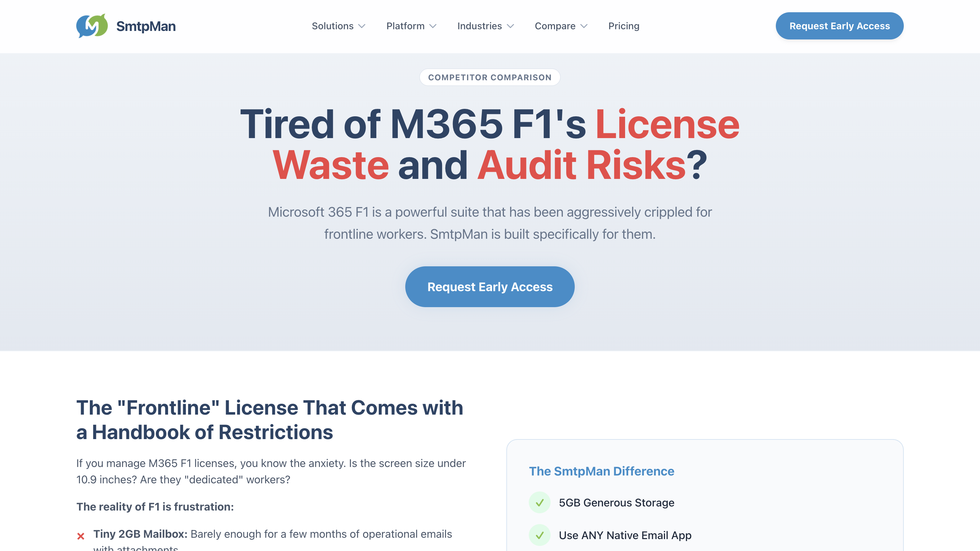Click the red X beside Tiny 2GB Mailbox
Screen dimensions: 980x551
[81, 536]
